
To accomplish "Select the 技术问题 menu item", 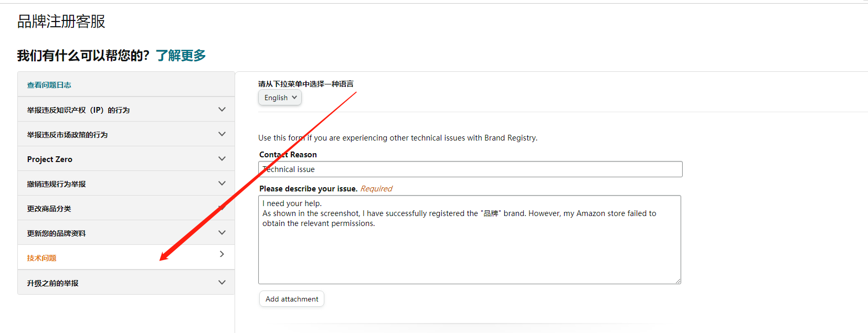I will 126,257.
